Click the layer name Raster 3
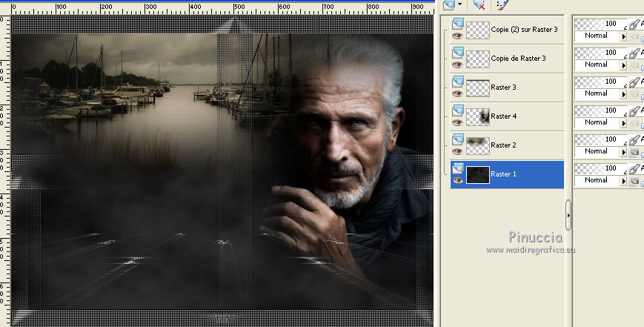Viewport: 644px width, 327px height. pos(503,87)
